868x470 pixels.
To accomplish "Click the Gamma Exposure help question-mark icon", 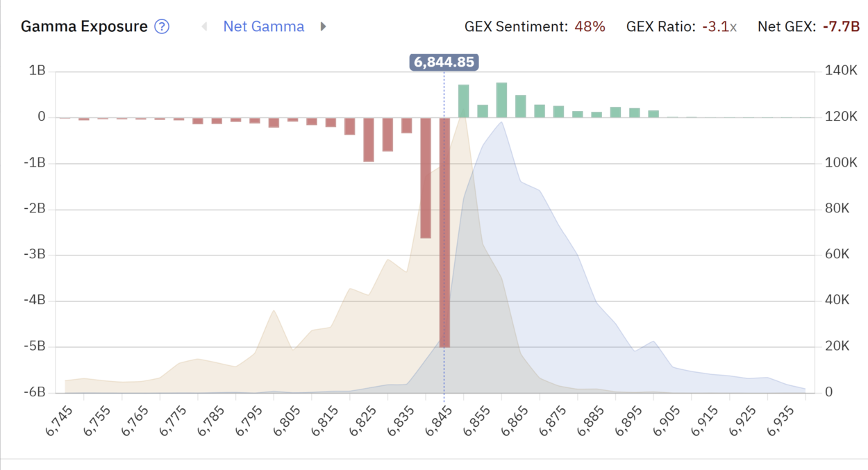I will coord(162,27).
